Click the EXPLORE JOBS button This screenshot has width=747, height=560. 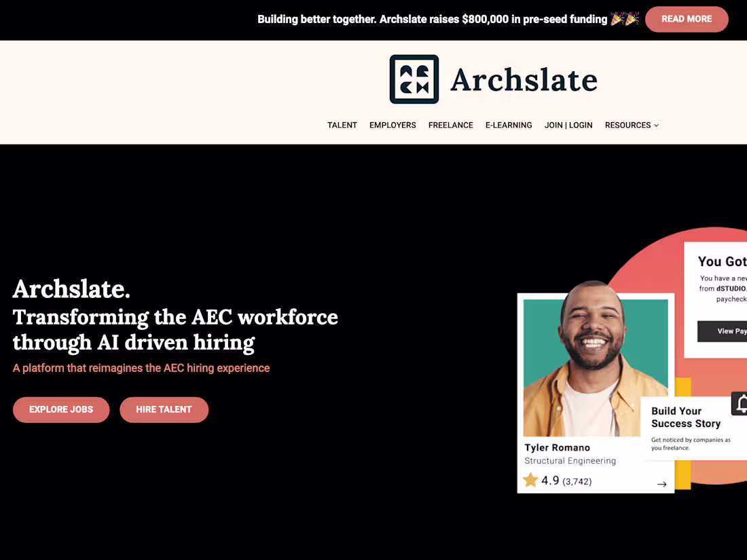pos(61,409)
